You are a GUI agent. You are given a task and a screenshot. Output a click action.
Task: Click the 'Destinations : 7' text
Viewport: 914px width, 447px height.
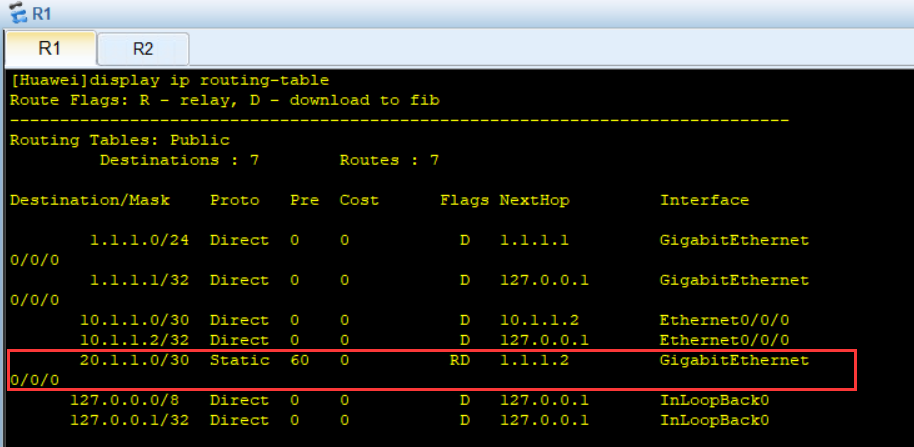pos(179,160)
